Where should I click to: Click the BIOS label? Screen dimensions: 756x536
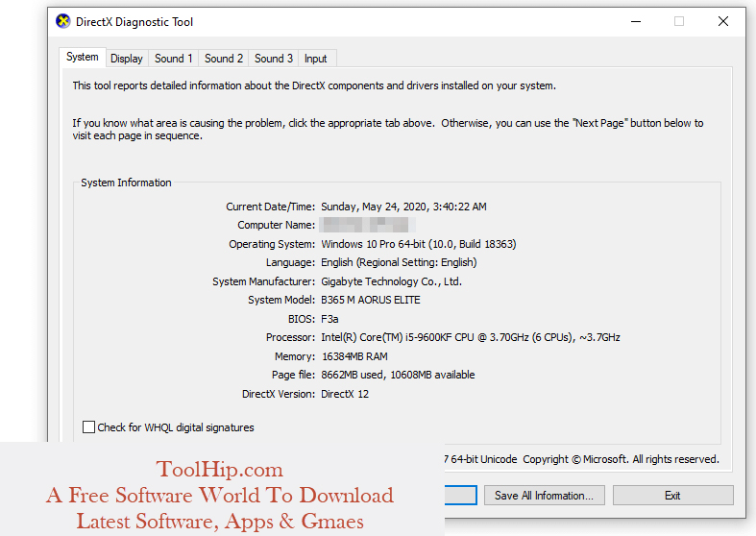pyautogui.click(x=302, y=319)
